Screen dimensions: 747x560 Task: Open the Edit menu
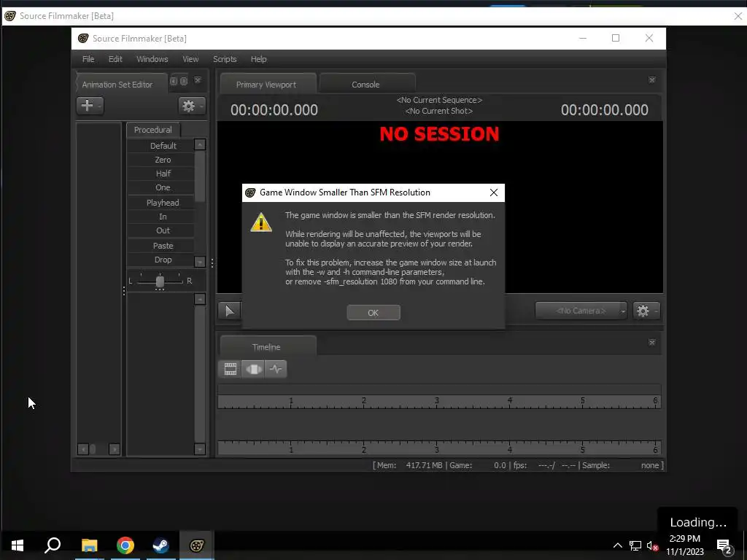(x=115, y=59)
